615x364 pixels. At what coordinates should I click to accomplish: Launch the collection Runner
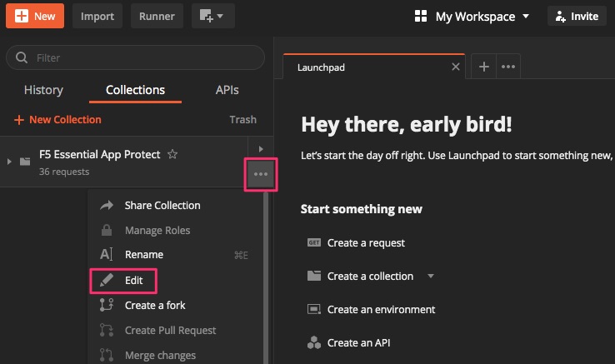[157, 16]
